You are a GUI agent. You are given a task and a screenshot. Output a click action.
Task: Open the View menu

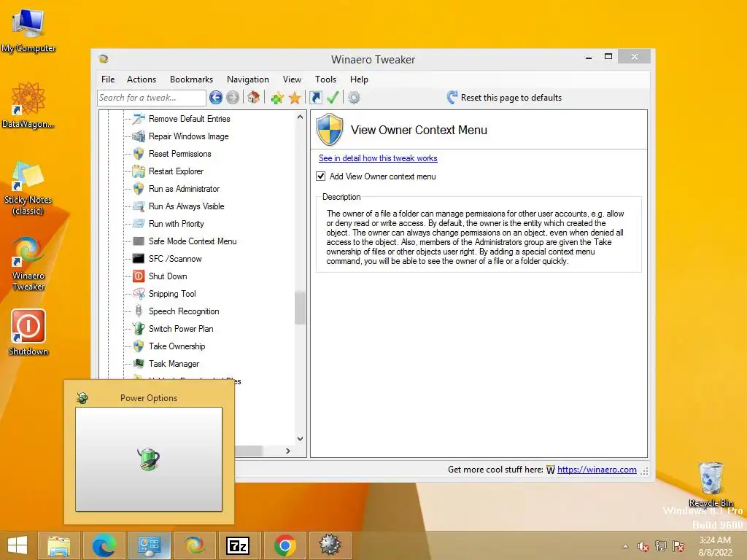[292, 79]
